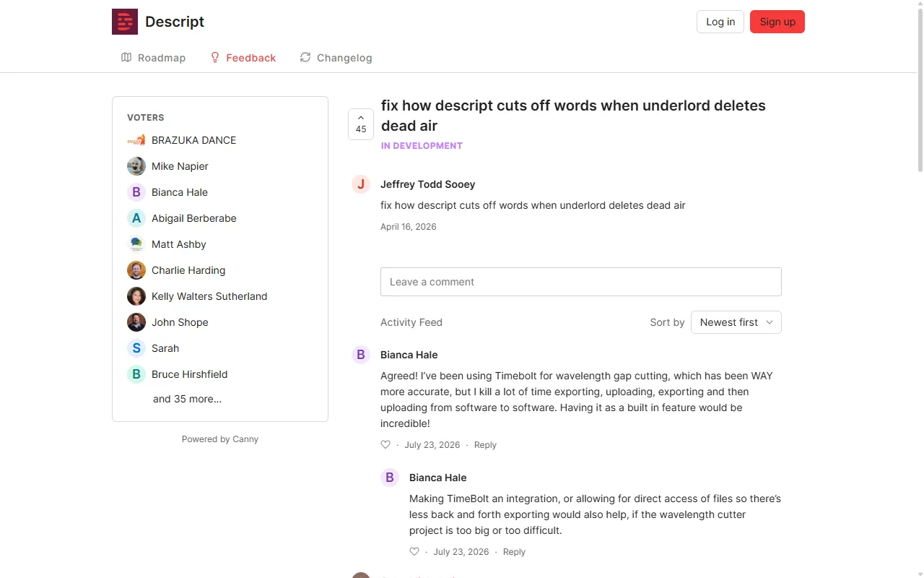
Task: Click the VOTERS heading text
Action: pyautogui.click(x=146, y=118)
